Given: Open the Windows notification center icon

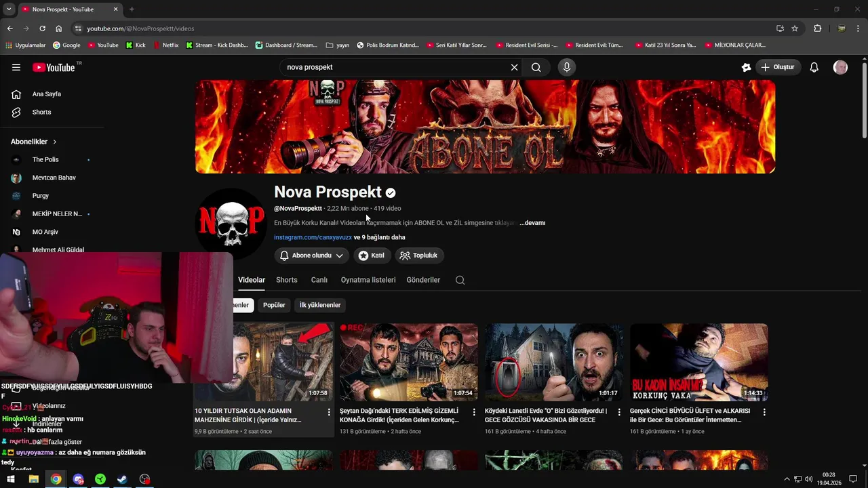Looking at the screenshot, I should pos(853,479).
